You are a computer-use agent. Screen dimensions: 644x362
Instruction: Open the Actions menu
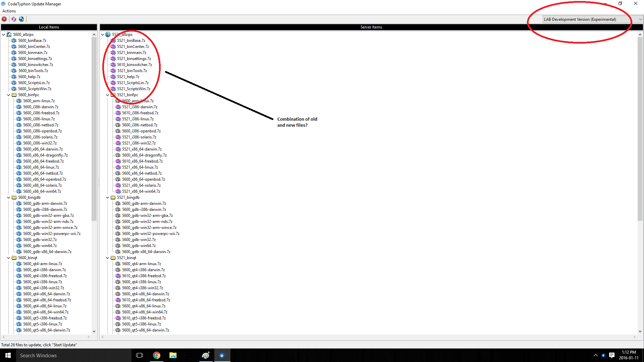[9, 11]
